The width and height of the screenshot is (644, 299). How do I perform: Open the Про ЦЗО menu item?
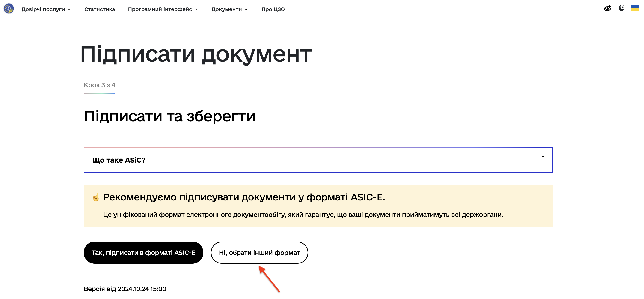pos(273,9)
